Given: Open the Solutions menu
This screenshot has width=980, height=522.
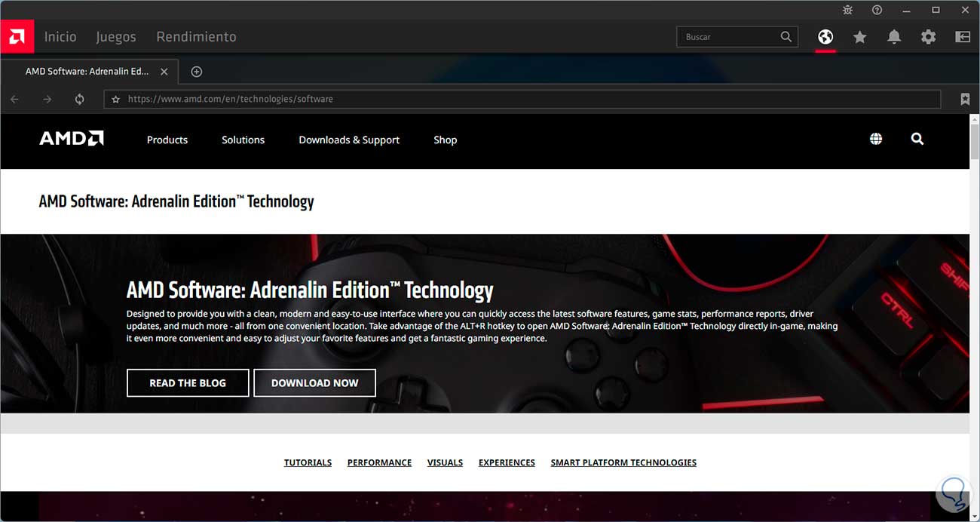Looking at the screenshot, I should (x=243, y=140).
